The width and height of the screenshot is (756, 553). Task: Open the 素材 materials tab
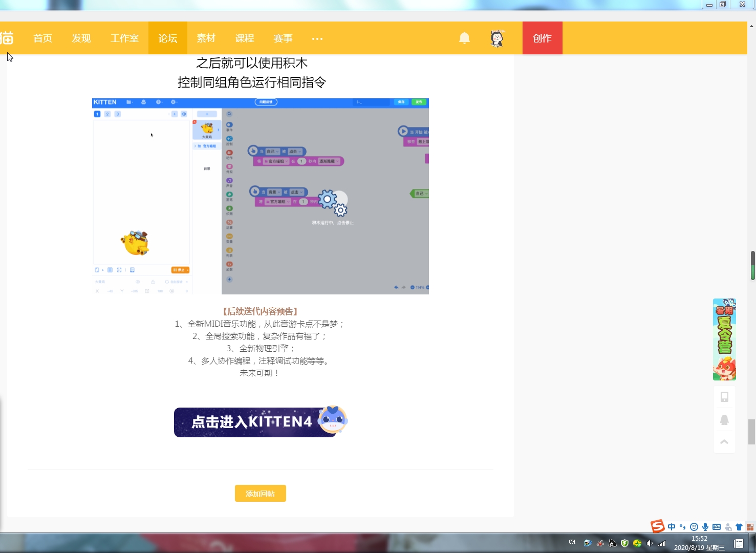click(206, 38)
